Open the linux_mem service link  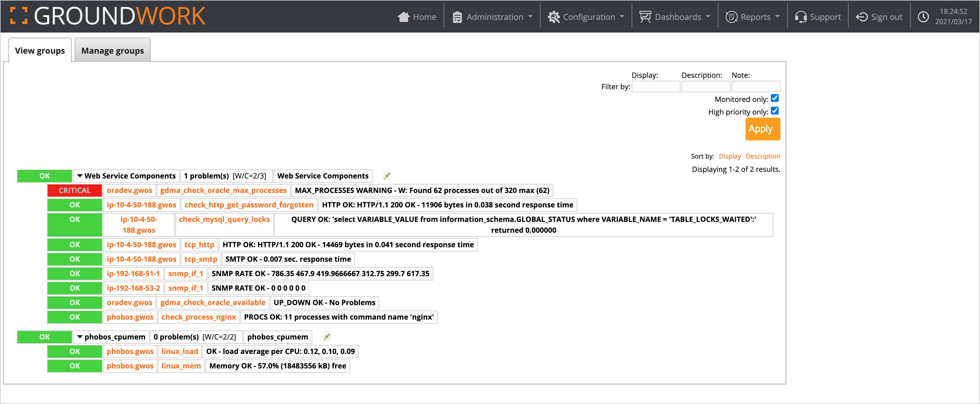(181, 365)
